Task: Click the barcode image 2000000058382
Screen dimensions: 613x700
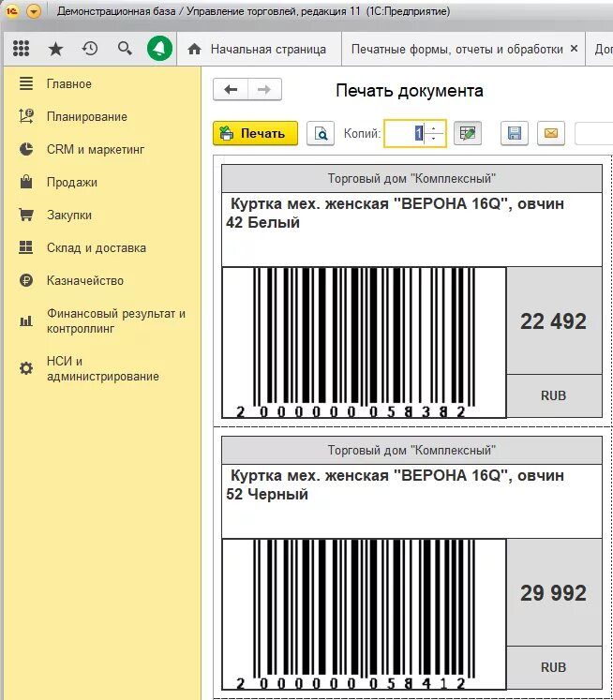Action: pyautogui.click(x=364, y=342)
